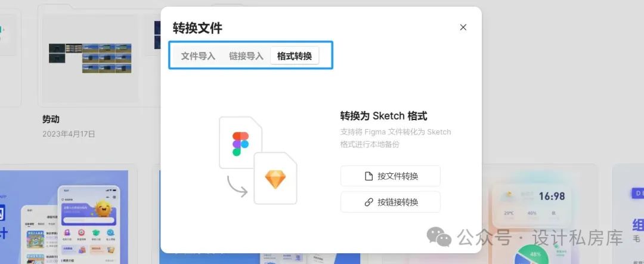Image resolution: width=644 pixels, height=264 pixels.
Task: Click the 支持将 Figma 文件转化为 Sketch description text
Action: pos(395,138)
